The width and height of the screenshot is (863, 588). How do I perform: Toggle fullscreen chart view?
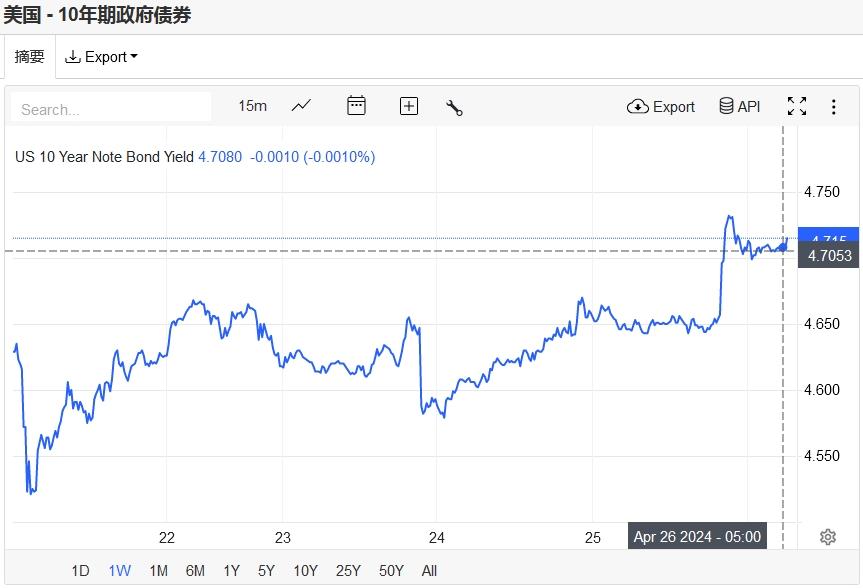797,107
